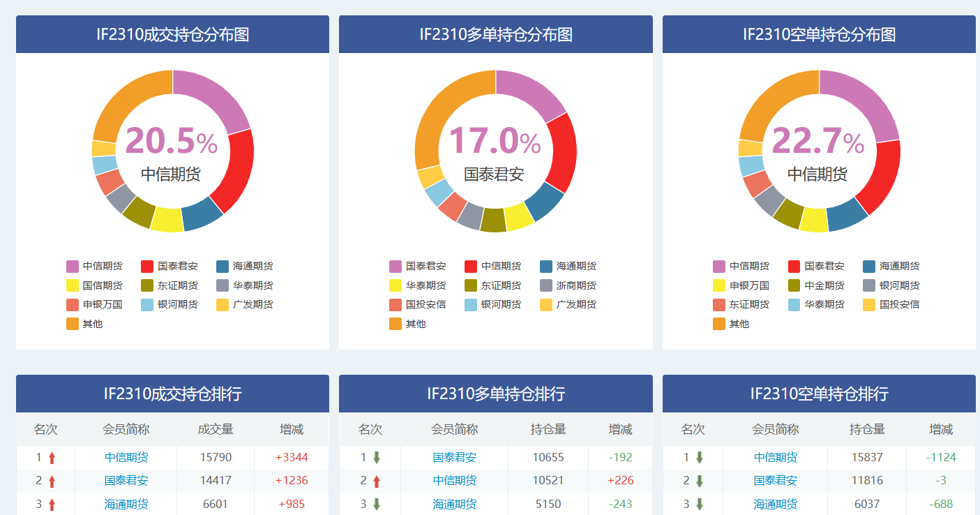Click 持仓量 column header in 多单持仓排行

548,429
